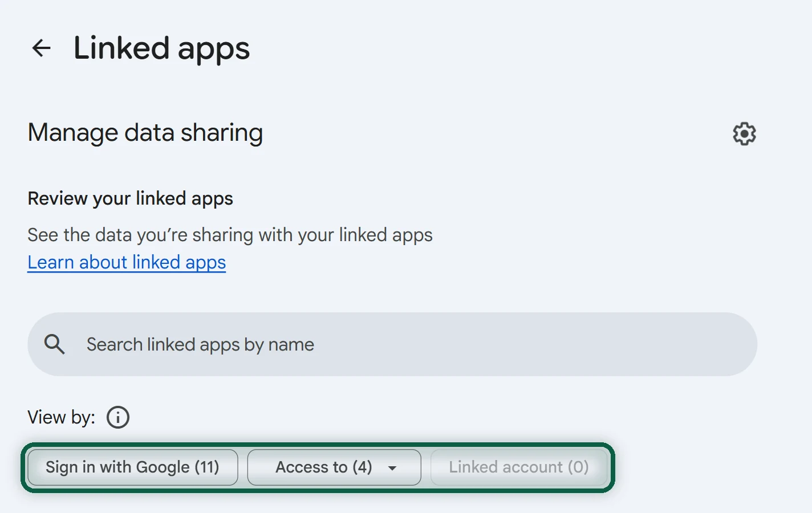This screenshot has height=513, width=812.
Task: Click the 'See the data you're sharing' description
Action: coord(230,235)
